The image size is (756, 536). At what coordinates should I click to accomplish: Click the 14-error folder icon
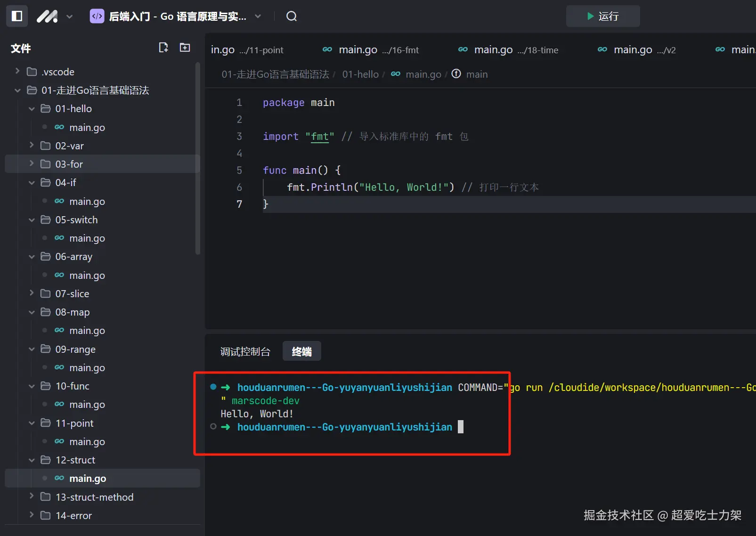click(46, 515)
